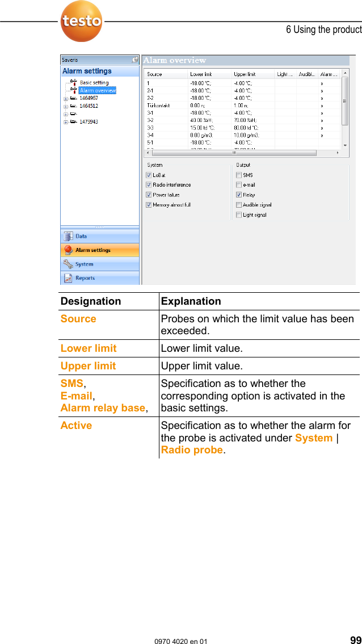Click the device icon next to 1464967
362x644 pixels.
(x=73, y=98)
